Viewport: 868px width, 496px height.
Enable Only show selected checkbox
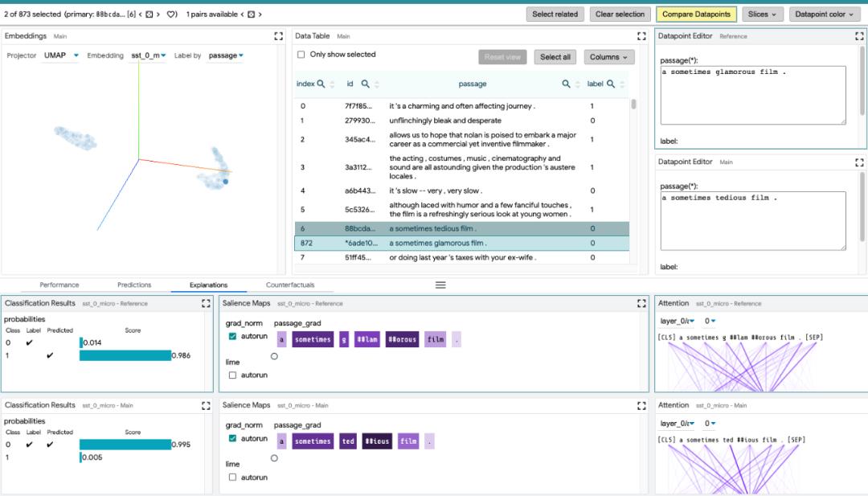click(301, 54)
